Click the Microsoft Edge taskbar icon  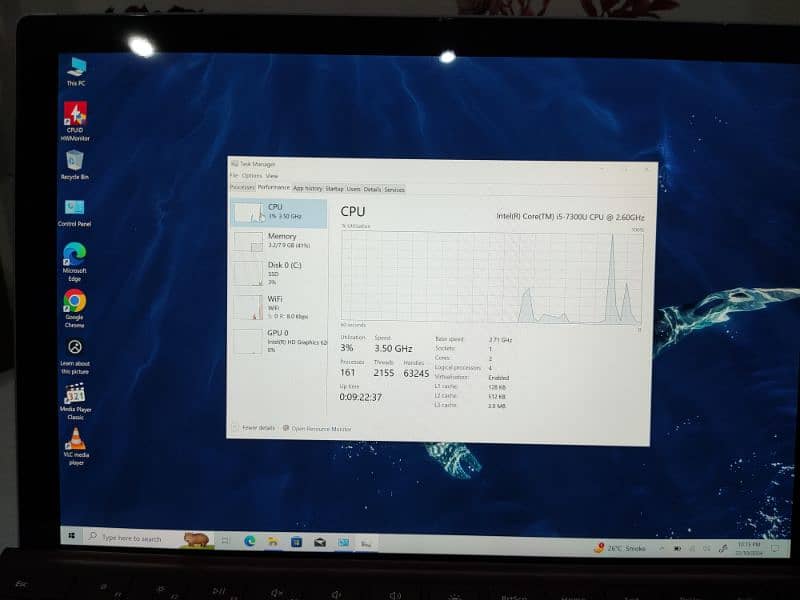click(x=250, y=541)
